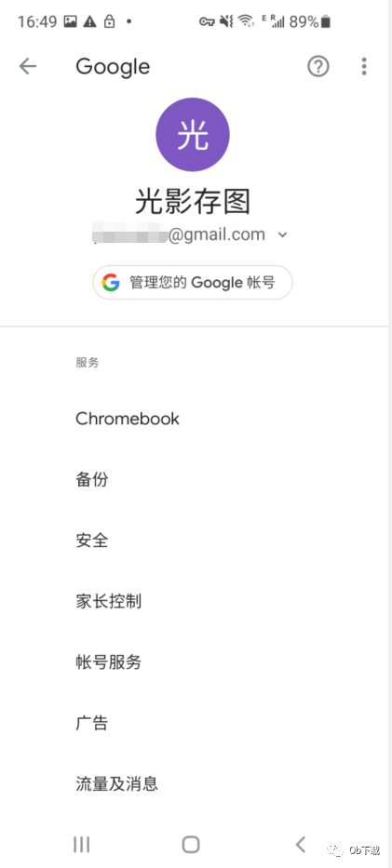The height and width of the screenshot is (868, 392).
Task: Open the three-dot overflow menu
Action: tap(364, 66)
